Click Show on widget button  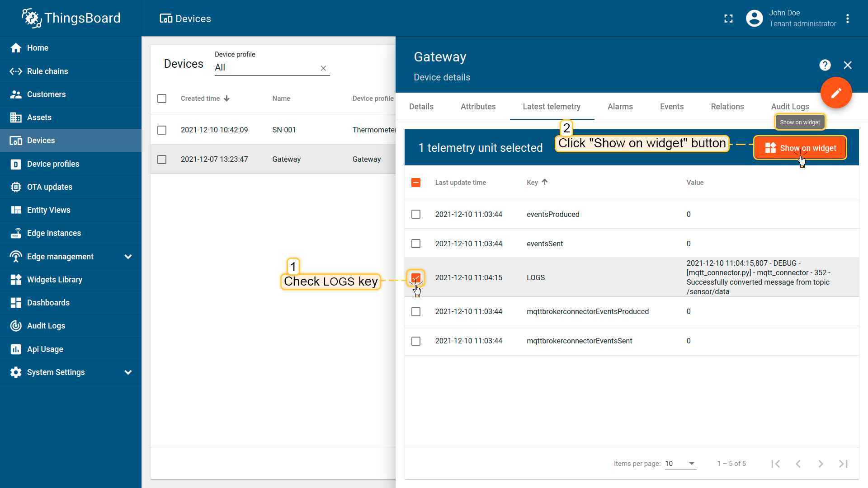800,148
